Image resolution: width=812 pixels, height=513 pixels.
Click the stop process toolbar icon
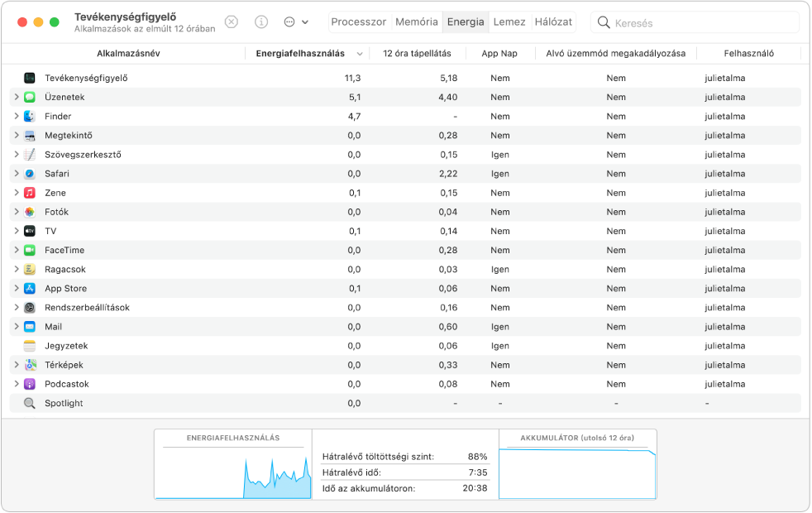[x=232, y=22]
